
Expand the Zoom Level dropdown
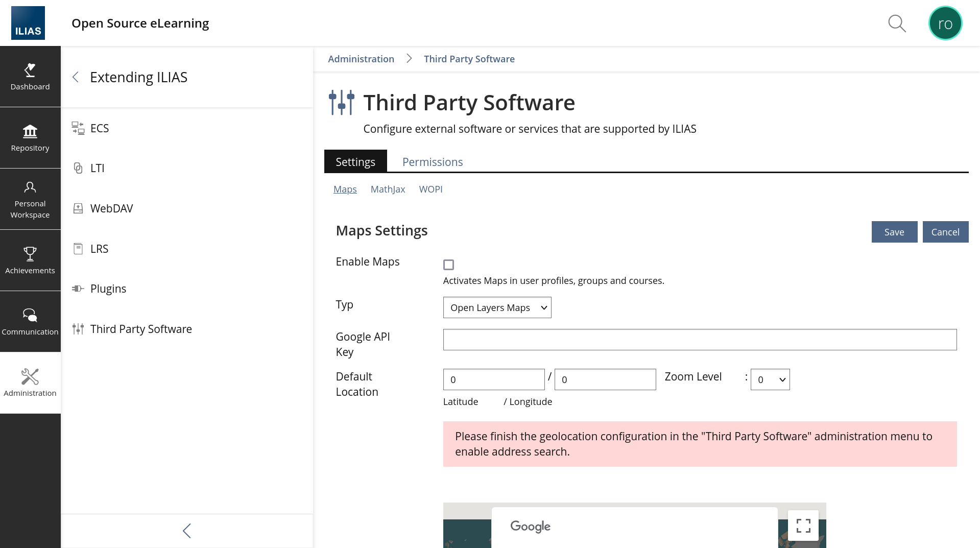(770, 379)
